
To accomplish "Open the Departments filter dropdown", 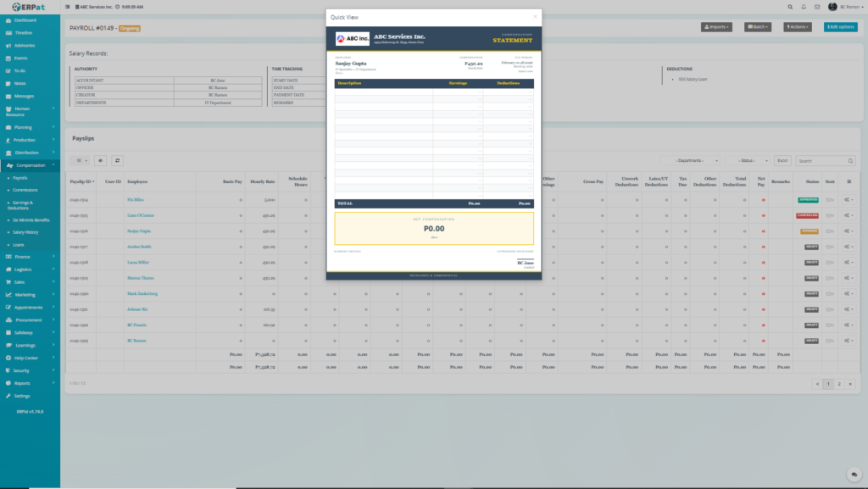I will pos(690,160).
